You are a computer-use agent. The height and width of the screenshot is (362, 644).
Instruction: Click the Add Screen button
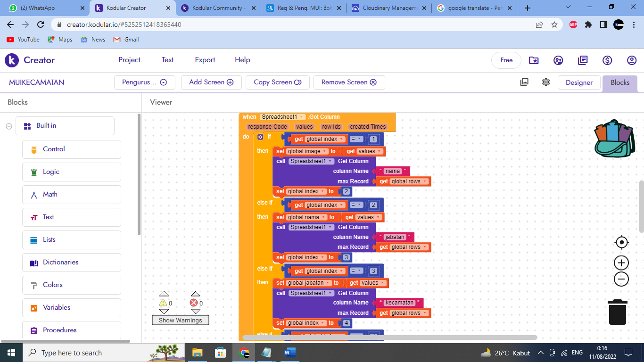pyautogui.click(x=211, y=82)
